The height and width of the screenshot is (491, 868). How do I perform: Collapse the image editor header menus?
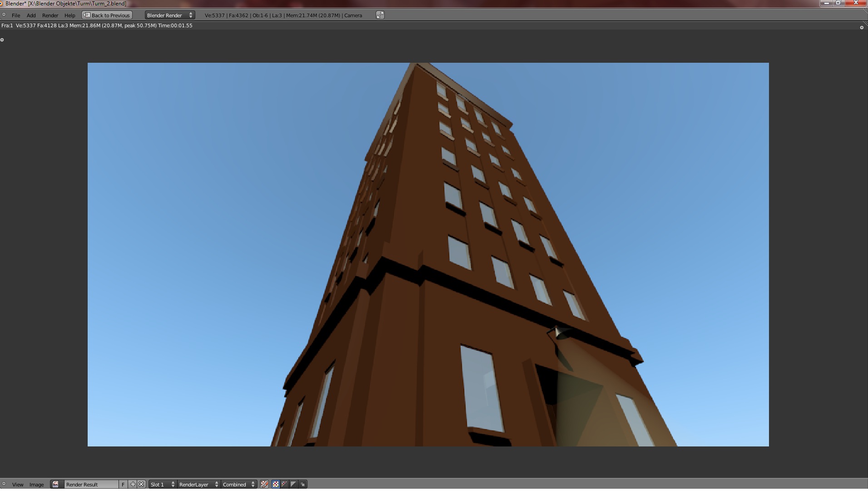pyautogui.click(x=4, y=484)
